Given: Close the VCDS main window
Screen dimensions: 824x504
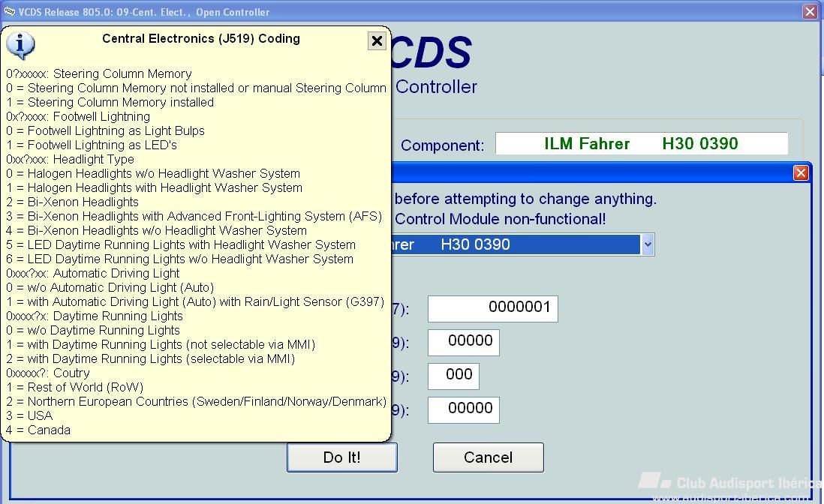Looking at the screenshot, I should click(810, 11).
